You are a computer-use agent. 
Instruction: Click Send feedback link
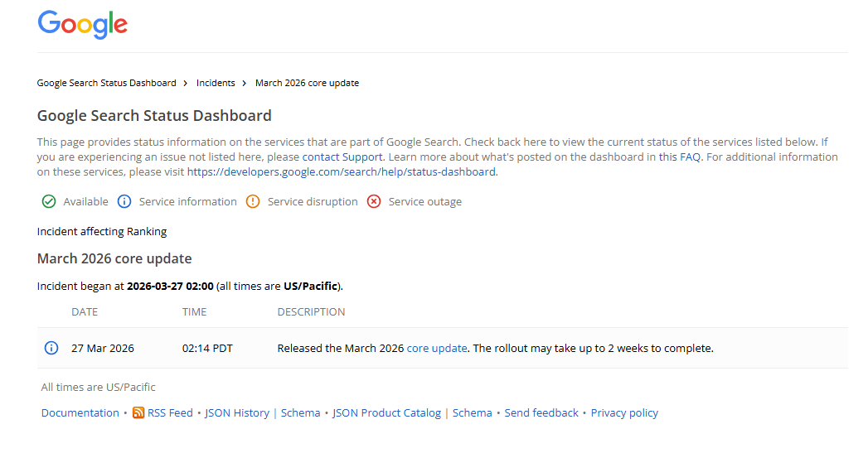point(541,412)
